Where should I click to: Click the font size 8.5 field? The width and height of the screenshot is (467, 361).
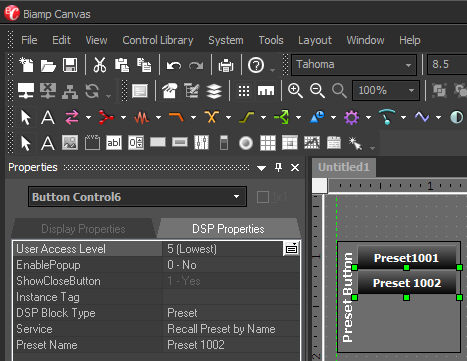[x=447, y=64]
